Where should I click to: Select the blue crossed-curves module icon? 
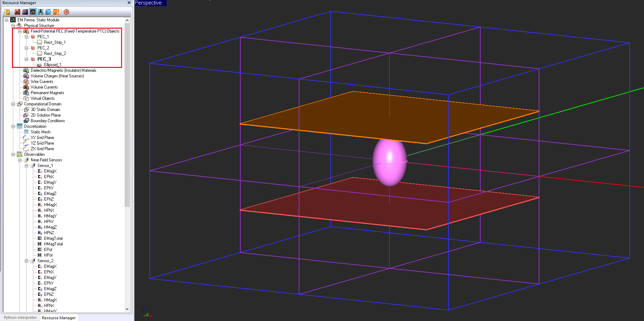pyautogui.click(x=48, y=12)
